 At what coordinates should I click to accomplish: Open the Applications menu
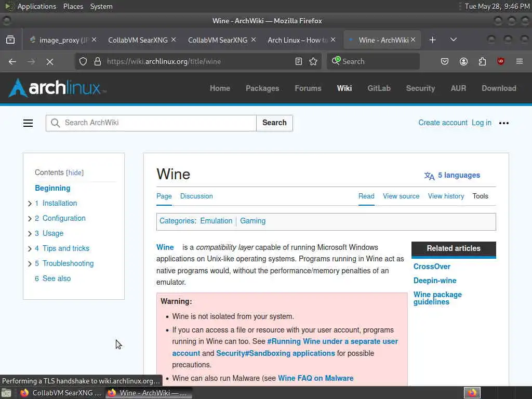(x=37, y=6)
